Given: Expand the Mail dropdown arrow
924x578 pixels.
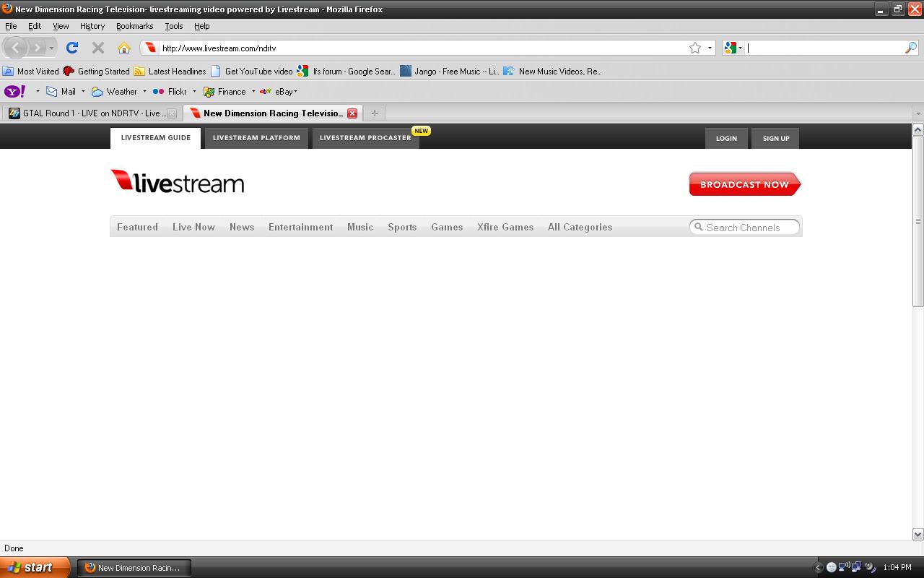Looking at the screenshot, I should pyautogui.click(x=83, y=92).
